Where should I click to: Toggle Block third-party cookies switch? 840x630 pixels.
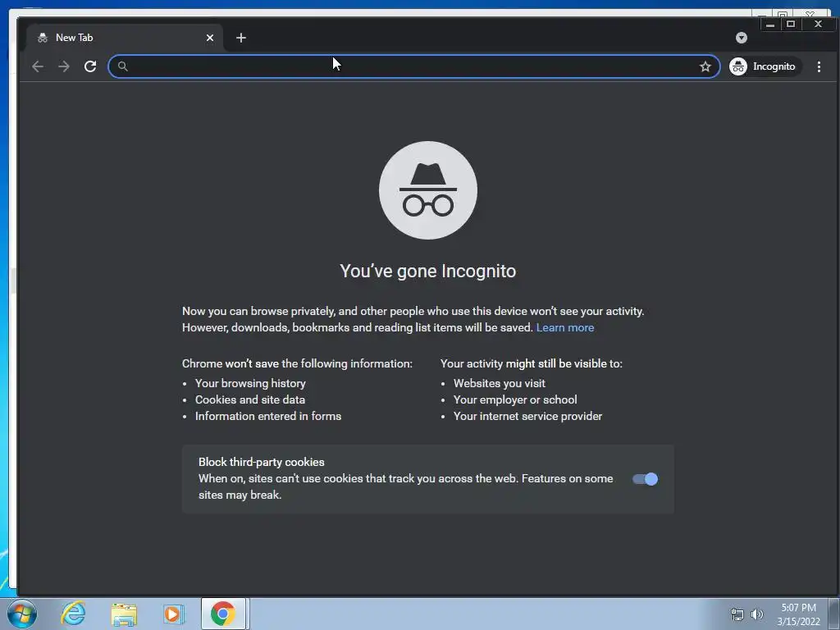645,479
